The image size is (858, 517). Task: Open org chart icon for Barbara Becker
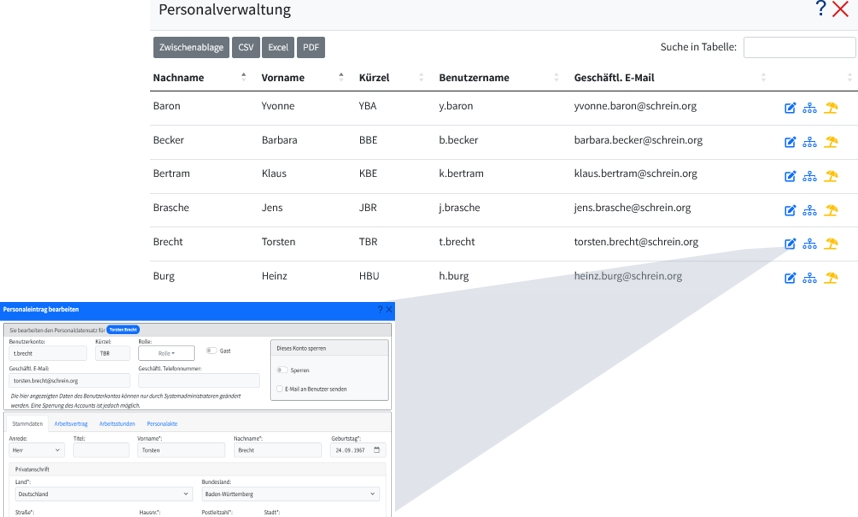tap(810, 141)
